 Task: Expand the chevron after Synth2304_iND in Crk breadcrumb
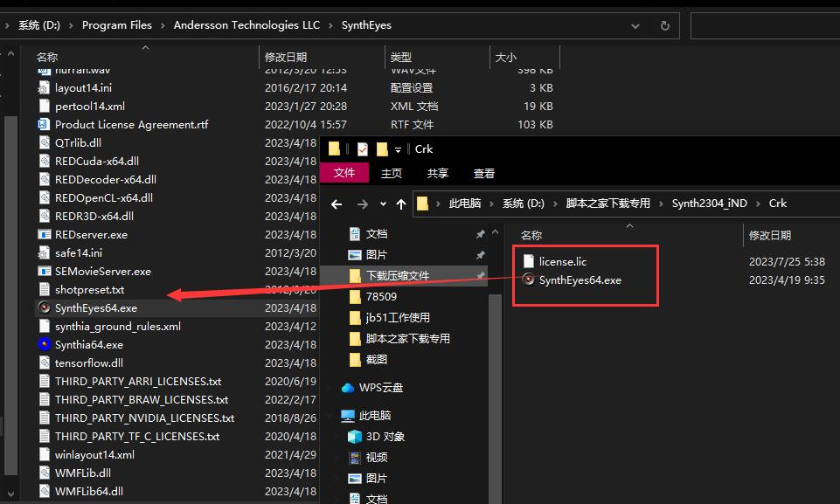coord(758,204)
